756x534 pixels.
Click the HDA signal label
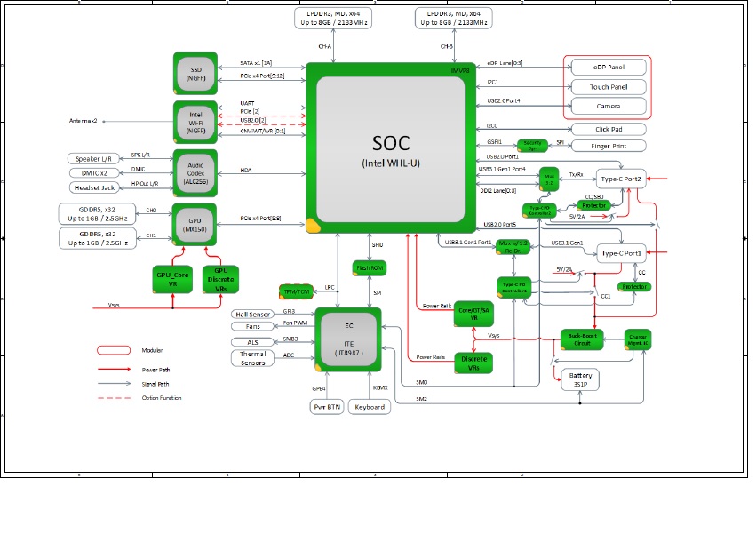246,171
